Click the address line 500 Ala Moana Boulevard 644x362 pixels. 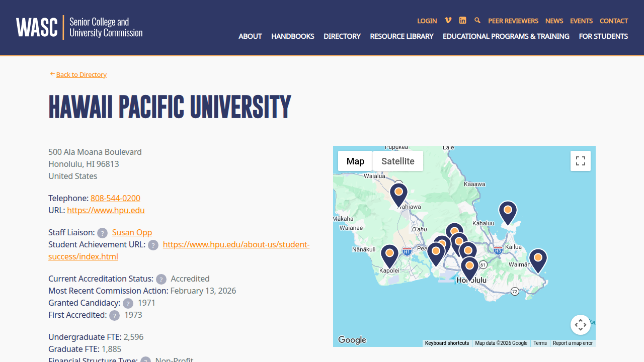coord(95,152)
